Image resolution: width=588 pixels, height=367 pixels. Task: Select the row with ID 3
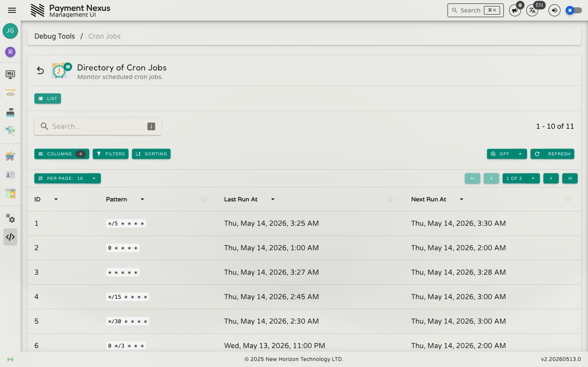coord(304,272)
